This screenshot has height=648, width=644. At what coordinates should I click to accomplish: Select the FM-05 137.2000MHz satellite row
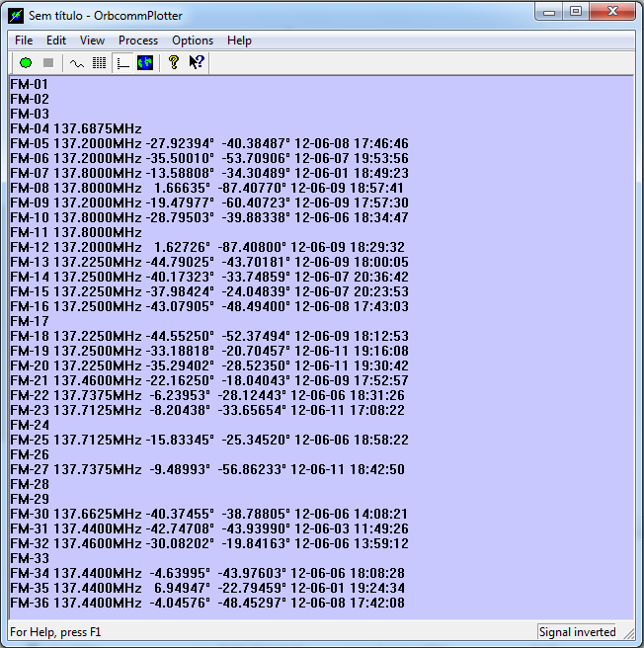[209, 143]
